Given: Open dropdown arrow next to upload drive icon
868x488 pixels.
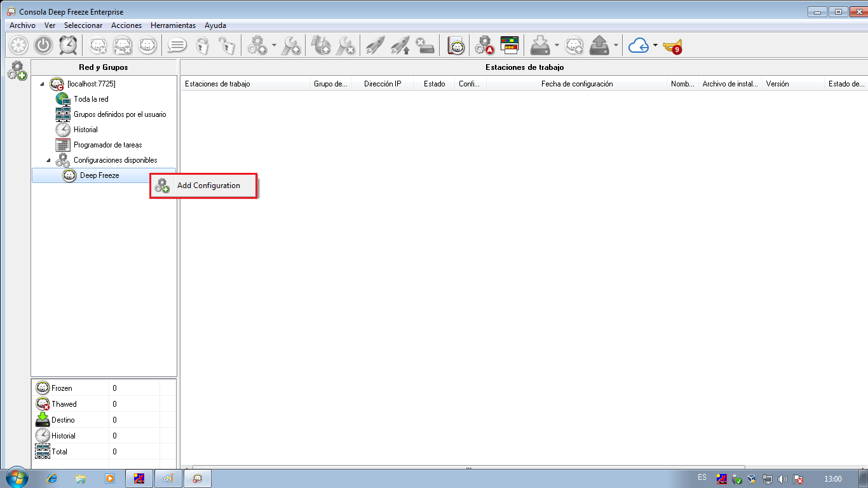Looking at the screenshot, I should click(x=616, y=45).
